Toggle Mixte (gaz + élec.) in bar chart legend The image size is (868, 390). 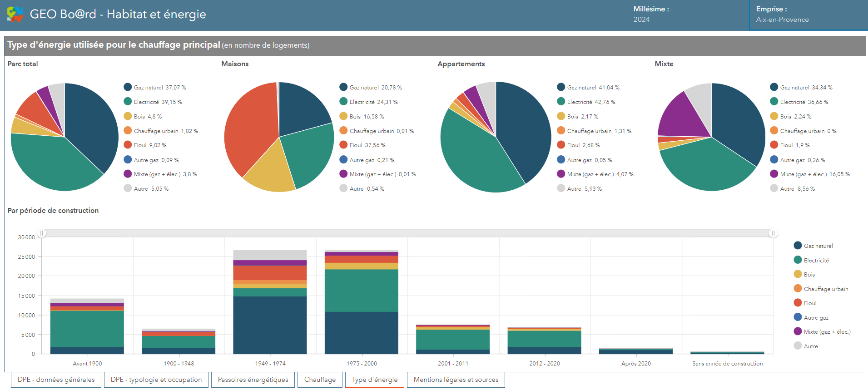click(822, 331)
